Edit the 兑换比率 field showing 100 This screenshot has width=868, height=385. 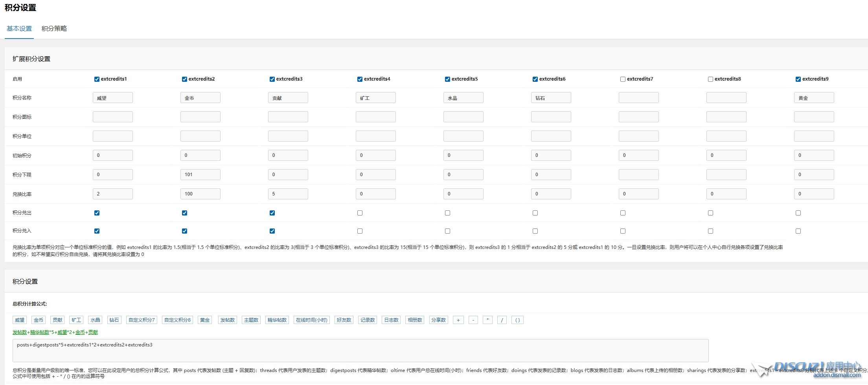tap(200, 194)
